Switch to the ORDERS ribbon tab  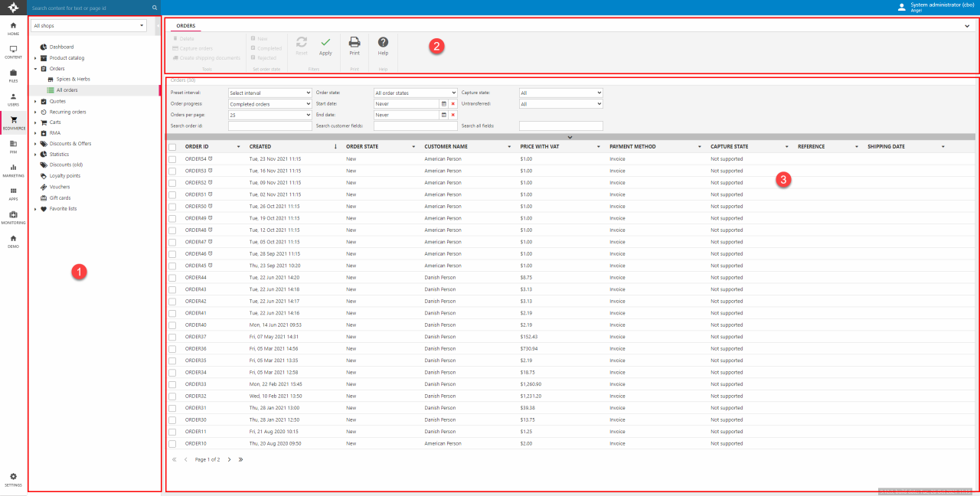[186, 25]
